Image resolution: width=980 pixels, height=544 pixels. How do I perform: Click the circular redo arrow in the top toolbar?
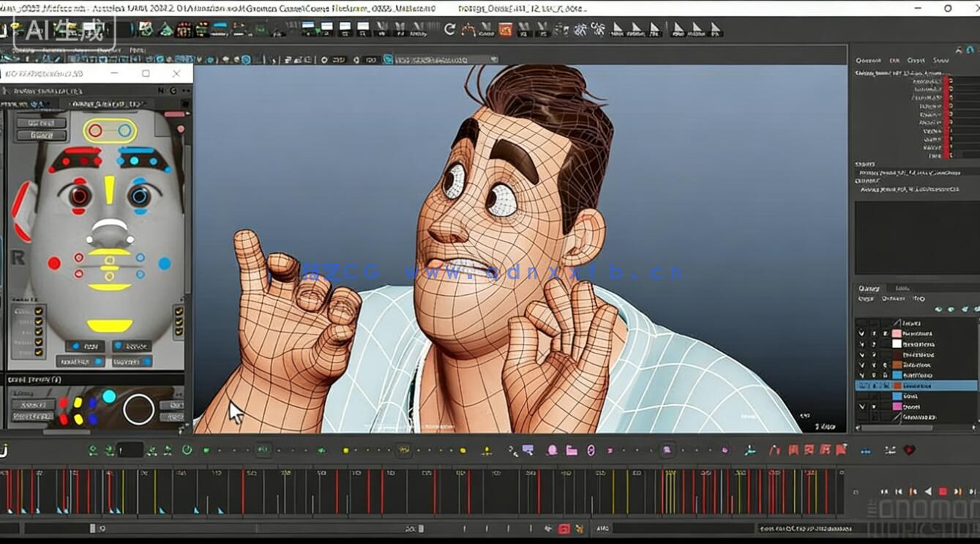click(449, 29)
